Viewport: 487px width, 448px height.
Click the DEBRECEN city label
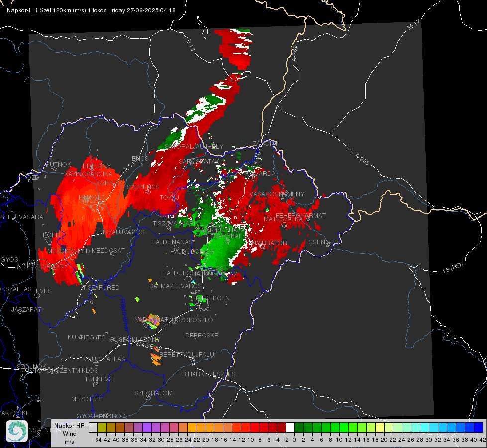coord(213,298)
